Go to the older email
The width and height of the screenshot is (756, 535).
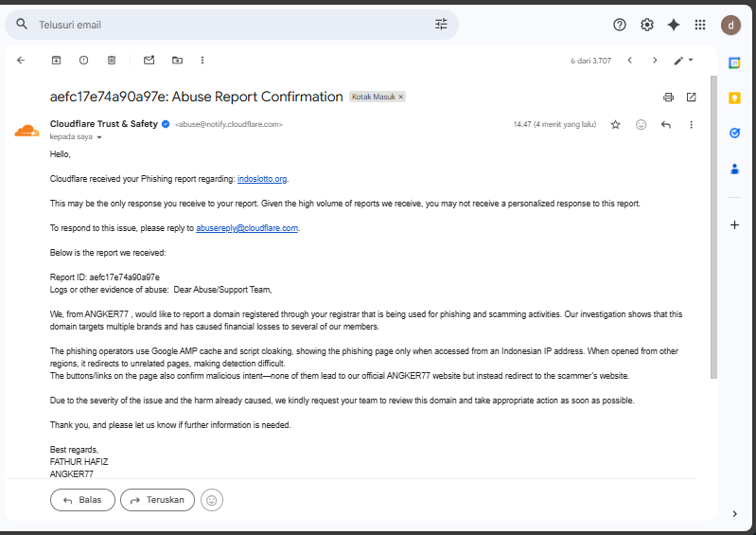point(655,61)
